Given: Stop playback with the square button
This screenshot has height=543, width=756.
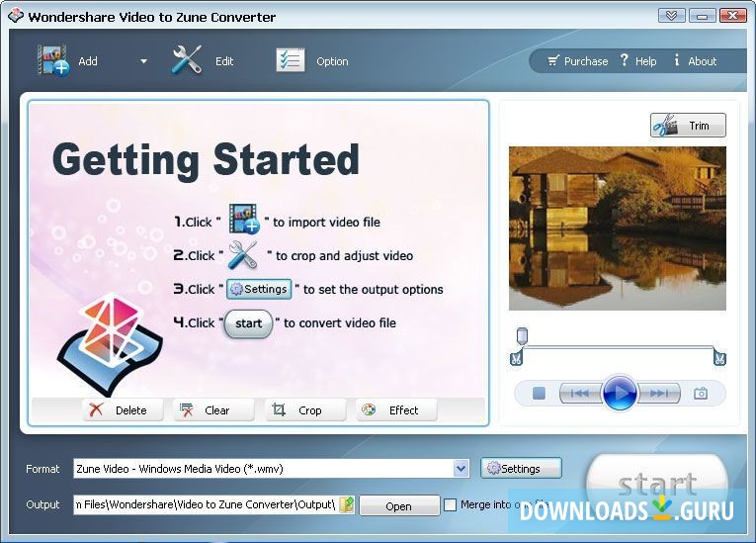Looking at the screenshot, I should pos(539,394).
